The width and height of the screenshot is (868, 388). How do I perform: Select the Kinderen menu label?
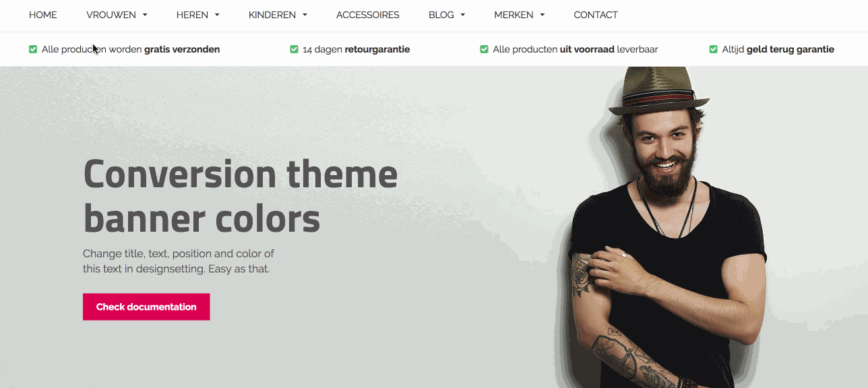click(x=272, y=15)
